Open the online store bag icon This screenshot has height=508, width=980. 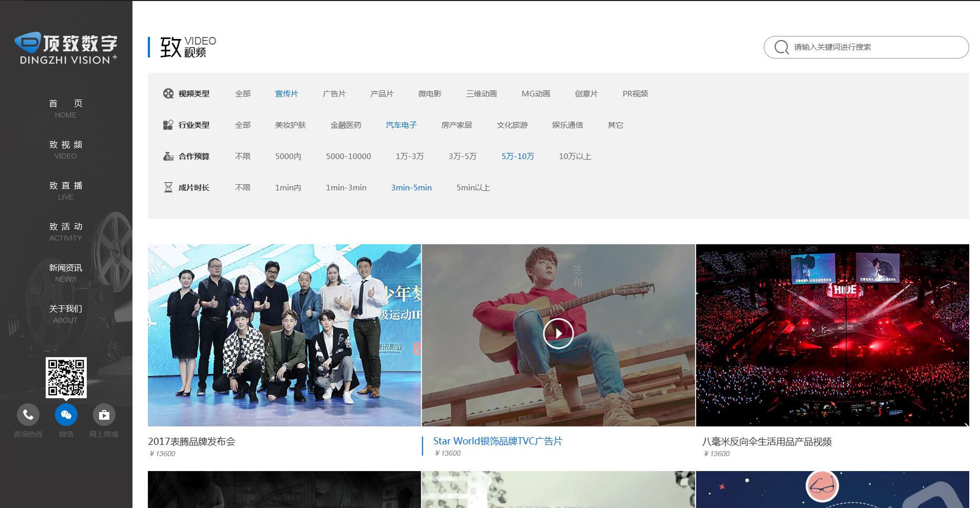pos(104,415)
